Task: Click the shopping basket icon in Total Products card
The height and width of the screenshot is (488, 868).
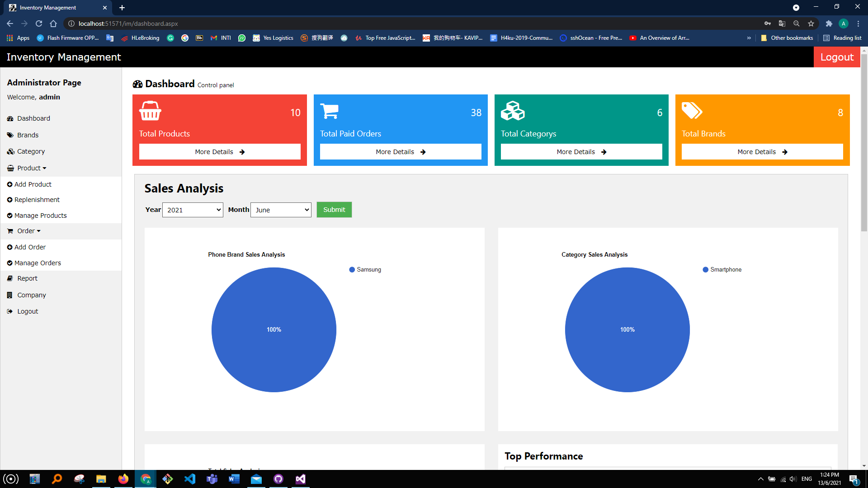Action: [x=150, y=111]
